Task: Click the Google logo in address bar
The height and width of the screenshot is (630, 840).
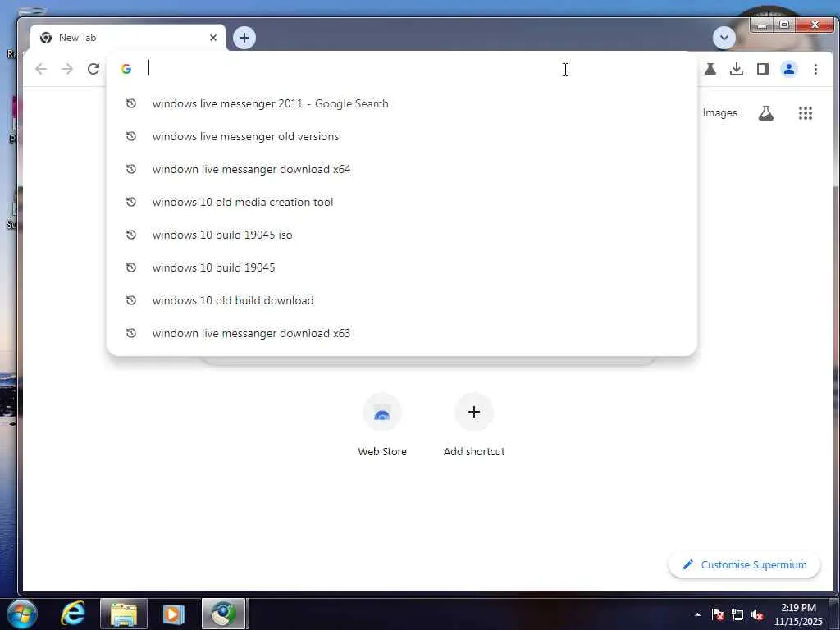Action: coord(126,69)
